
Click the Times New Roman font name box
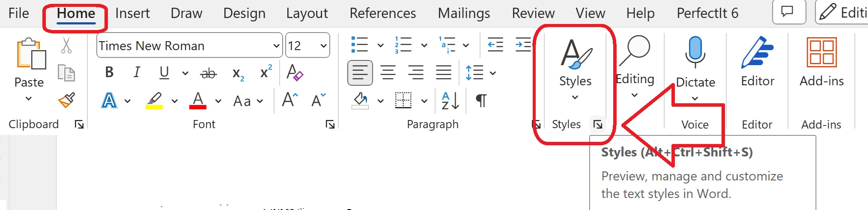184,45
